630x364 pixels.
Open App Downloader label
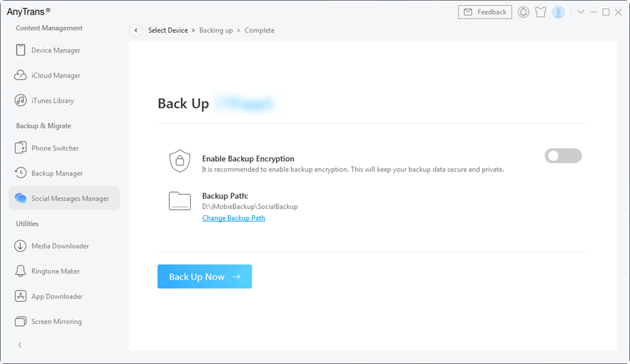57,297
